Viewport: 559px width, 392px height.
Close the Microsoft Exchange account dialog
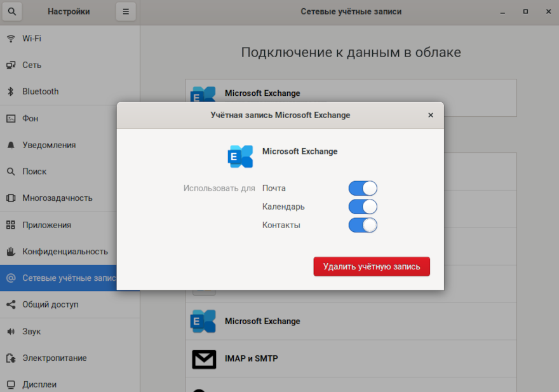[x=431, y=115]
